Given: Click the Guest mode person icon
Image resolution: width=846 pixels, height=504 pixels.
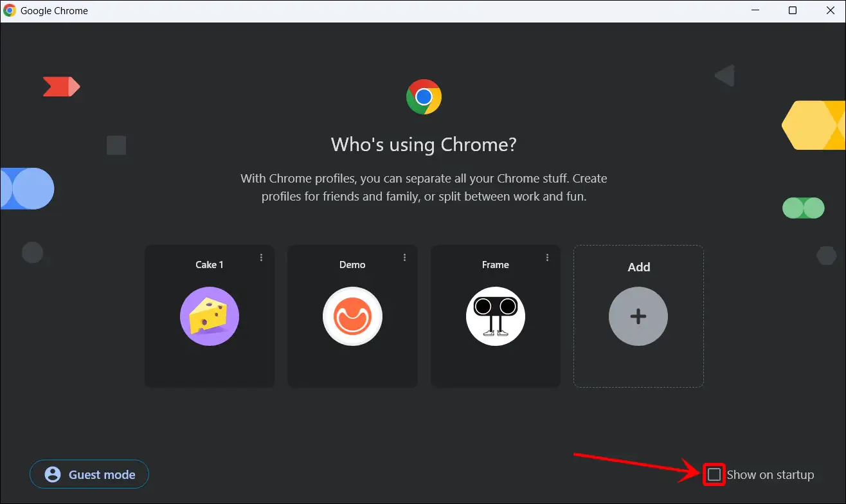Looking at the screenshot, I should [x=53, y=474].
